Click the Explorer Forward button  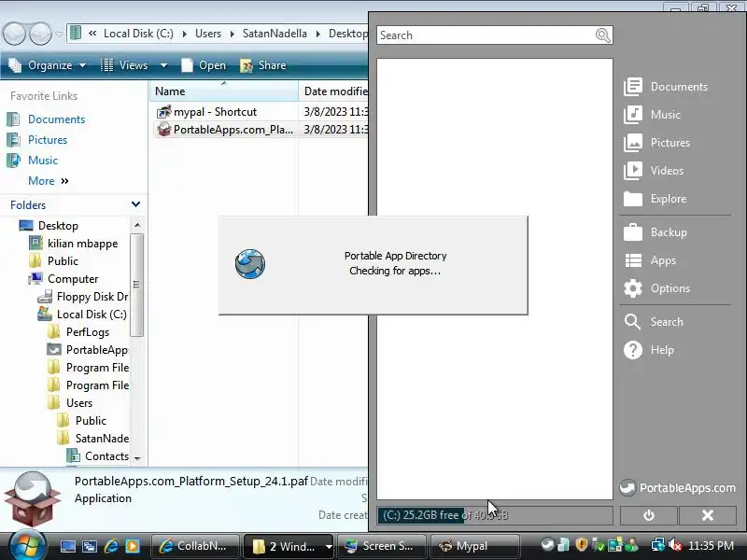(40, 34)
